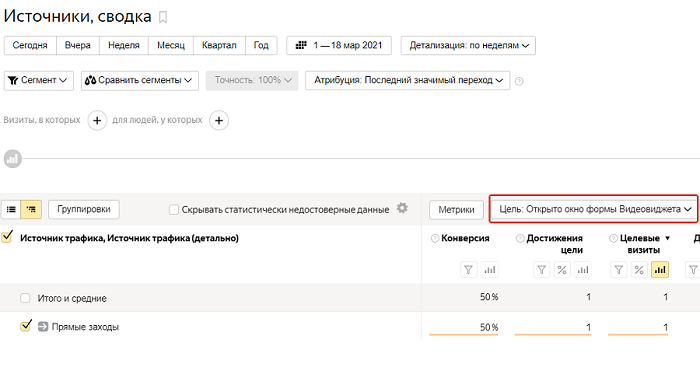Click the attribution help question icon
This screenshot has width=700, height=371.
coord(519,81)
